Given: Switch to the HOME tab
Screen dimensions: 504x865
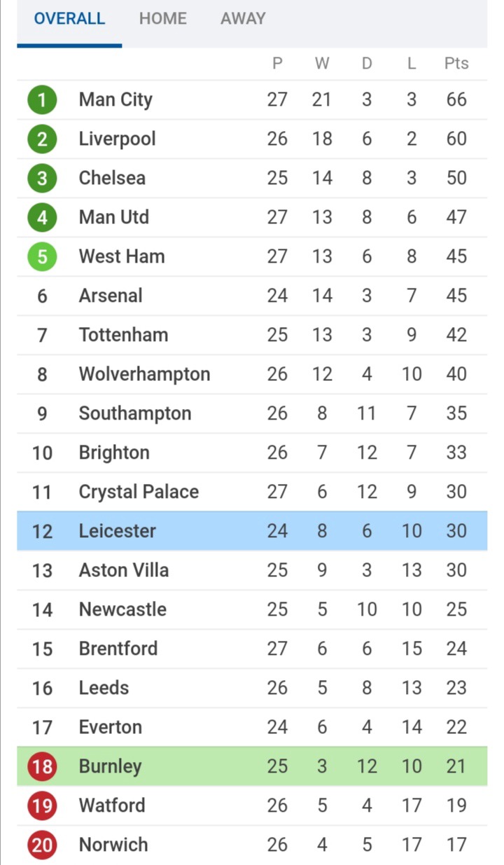Looking at the screenshot, I should 163,18.
